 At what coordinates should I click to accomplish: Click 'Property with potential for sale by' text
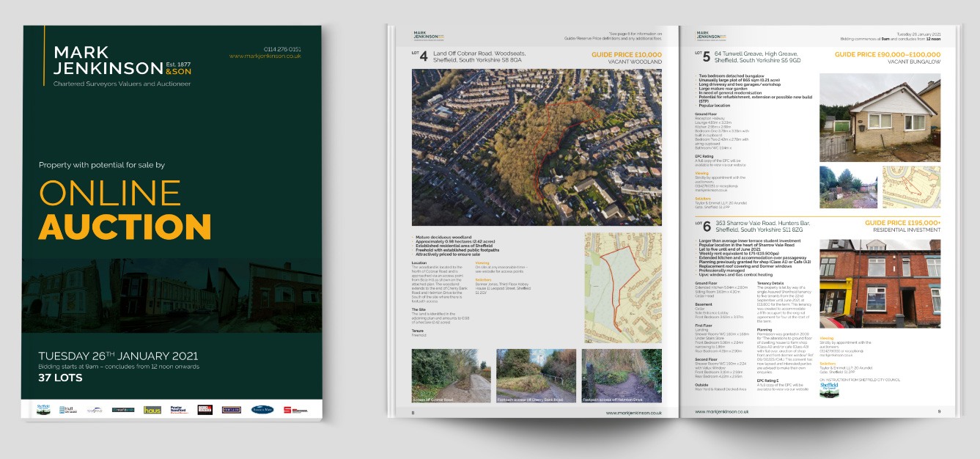pos(102,165)
